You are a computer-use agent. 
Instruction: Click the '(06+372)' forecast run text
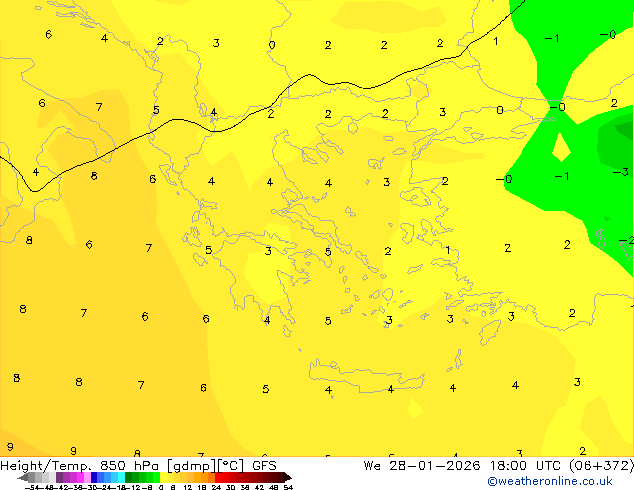pyautogui.click(x=602, y=466)
